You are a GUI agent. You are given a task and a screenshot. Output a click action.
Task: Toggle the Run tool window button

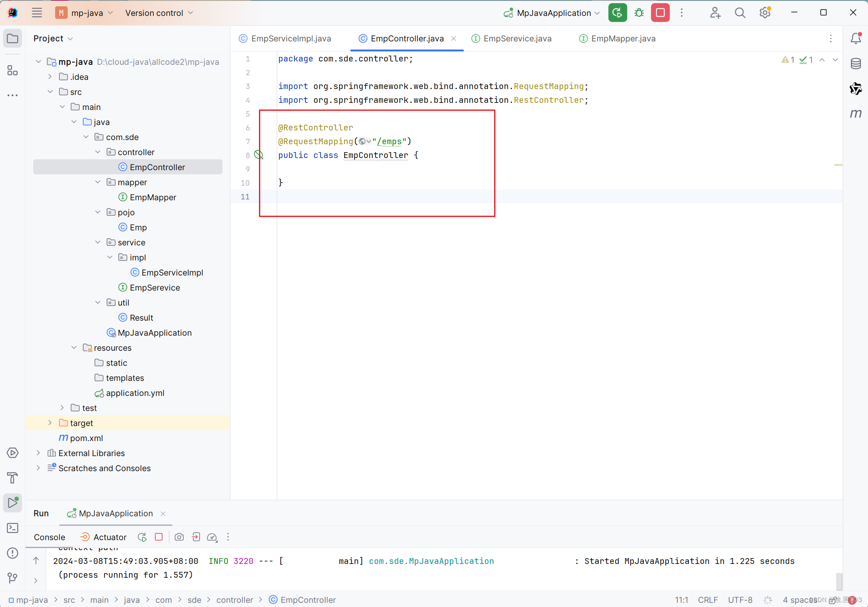pyautogui.click(x=13, y=502)
